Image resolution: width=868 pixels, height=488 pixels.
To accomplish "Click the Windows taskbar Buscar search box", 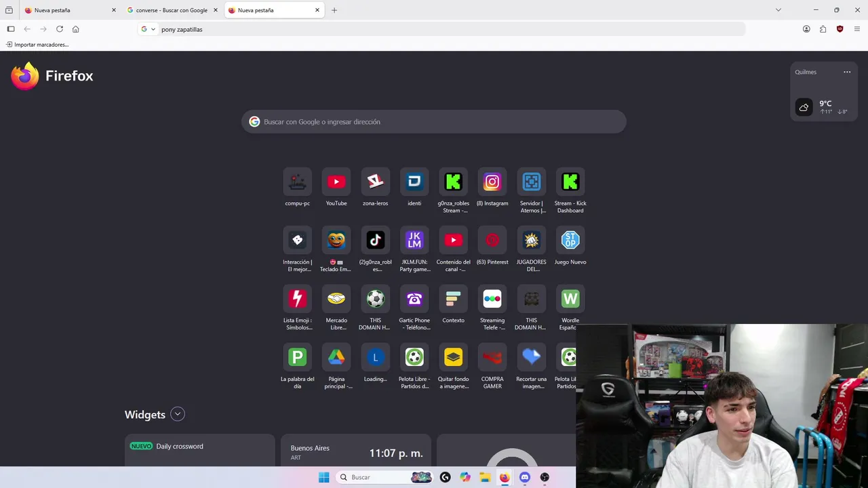I will (384, 477).
